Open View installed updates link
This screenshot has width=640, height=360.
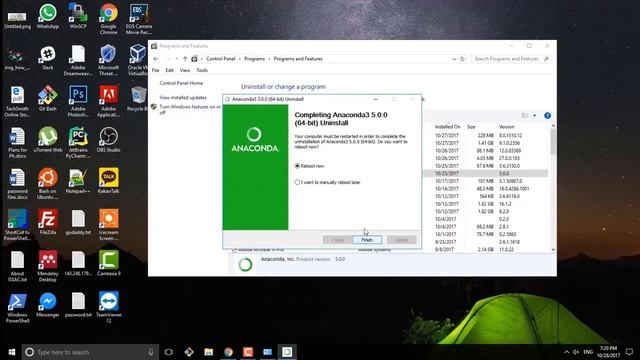(183, 98)
